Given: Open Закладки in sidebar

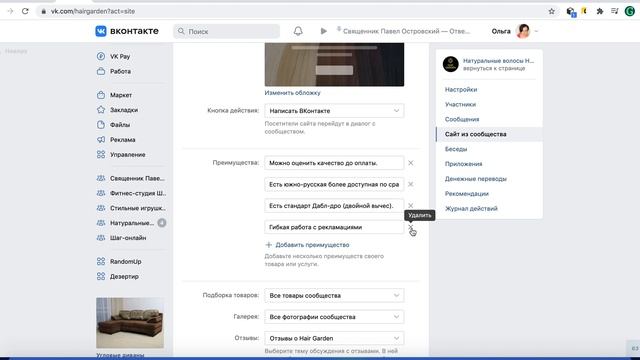Looking at the screenshot, I should (x=124, y=110).
